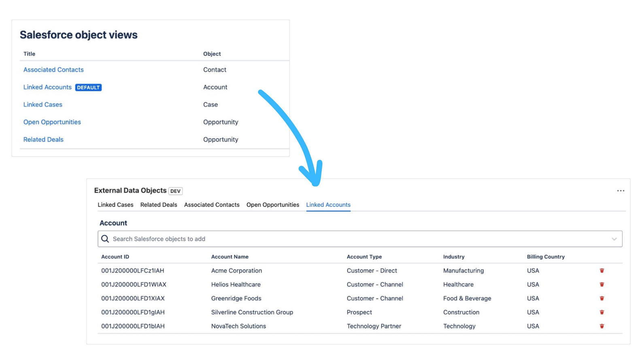
Task: Click the search magnifier icon in Account field
Action: point(105,239)
